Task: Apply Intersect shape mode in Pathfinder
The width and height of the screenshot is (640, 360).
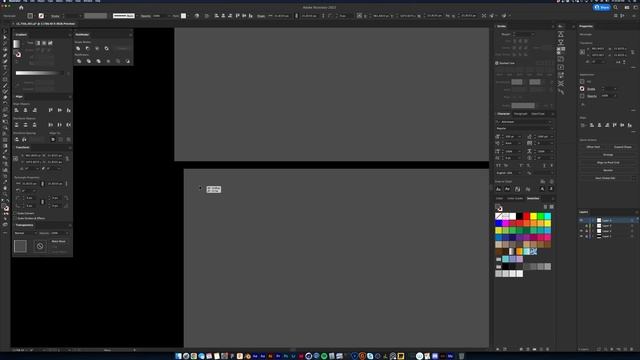Action: [x=97, y=48]
